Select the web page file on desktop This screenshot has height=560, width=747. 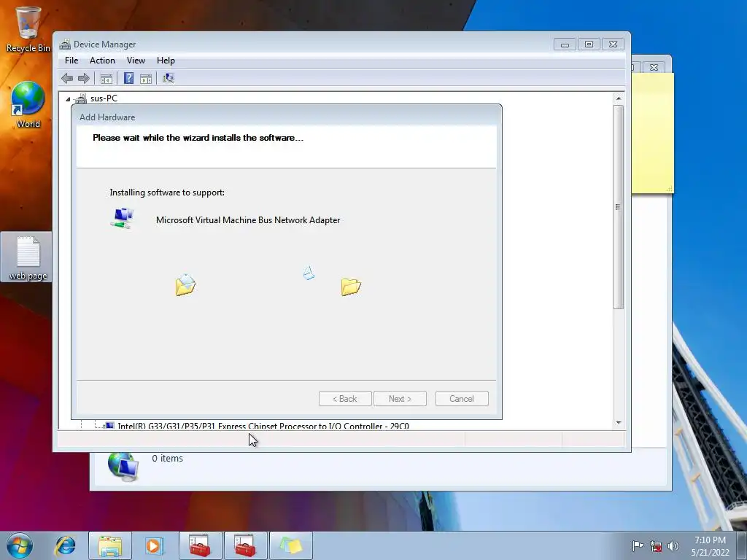tap(28, 257)
